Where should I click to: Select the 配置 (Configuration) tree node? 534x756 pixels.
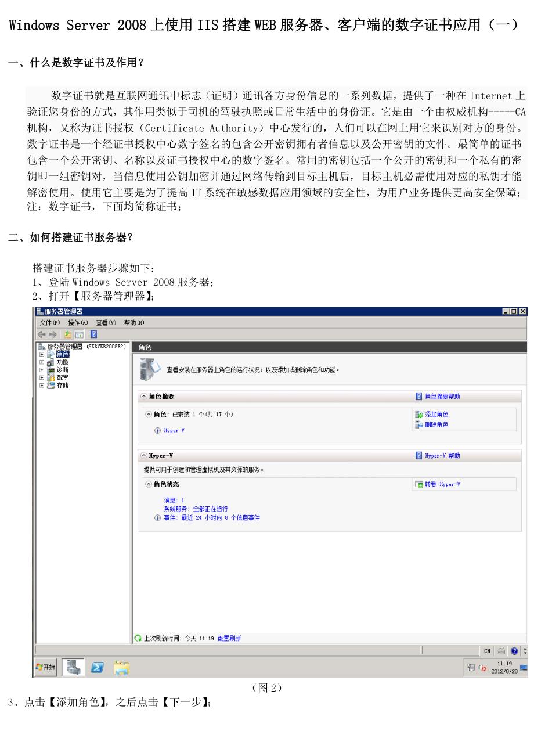tap(62, 377)
